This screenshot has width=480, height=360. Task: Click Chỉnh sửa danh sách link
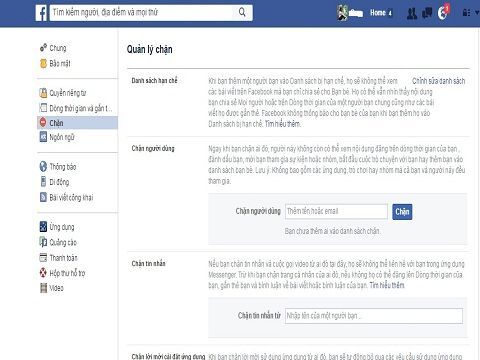(x=438, y=81)
